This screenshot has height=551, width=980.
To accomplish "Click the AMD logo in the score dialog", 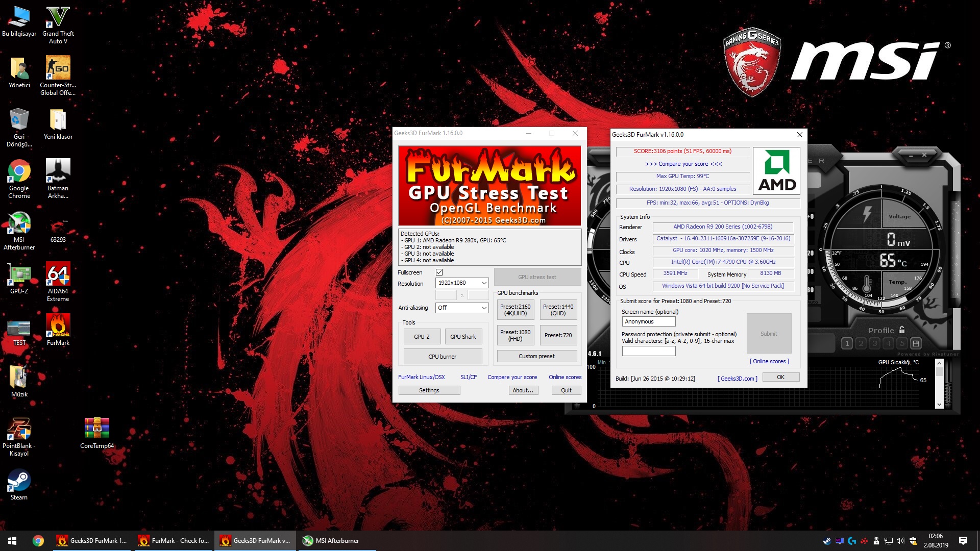I will point(776,171).
